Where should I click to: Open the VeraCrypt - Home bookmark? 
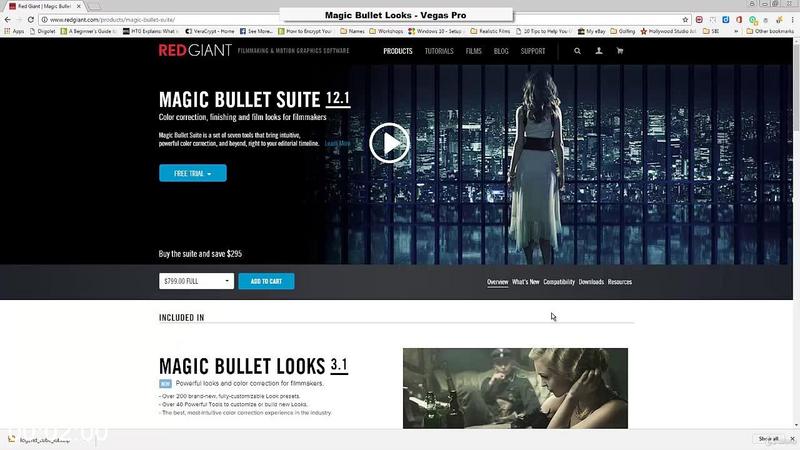coord(210,31)
